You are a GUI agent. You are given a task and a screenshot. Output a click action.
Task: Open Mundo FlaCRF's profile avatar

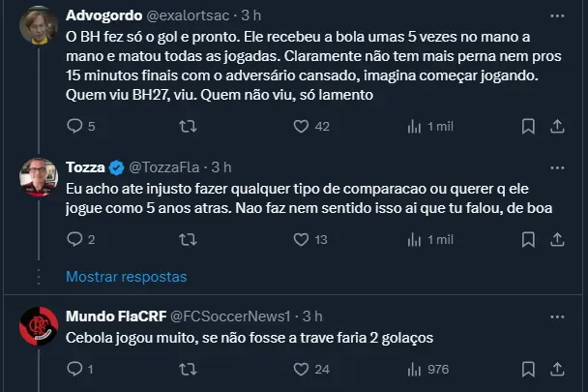click(x=39, y=330)
